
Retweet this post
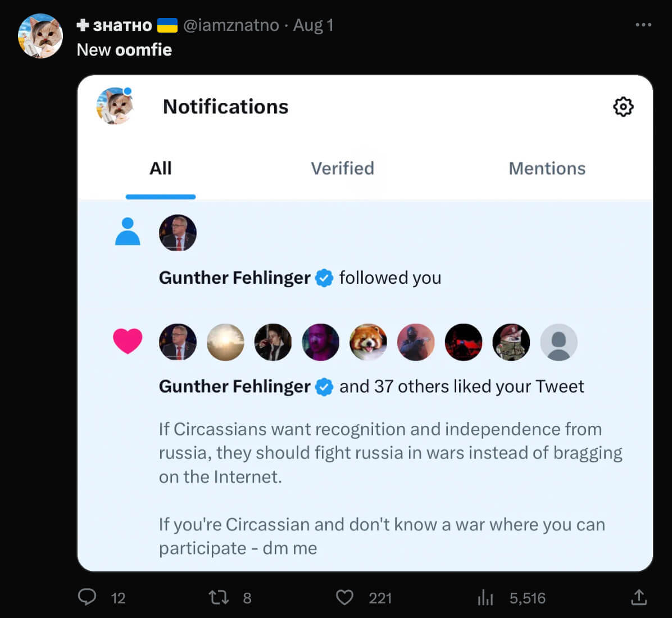click(219, 597)
